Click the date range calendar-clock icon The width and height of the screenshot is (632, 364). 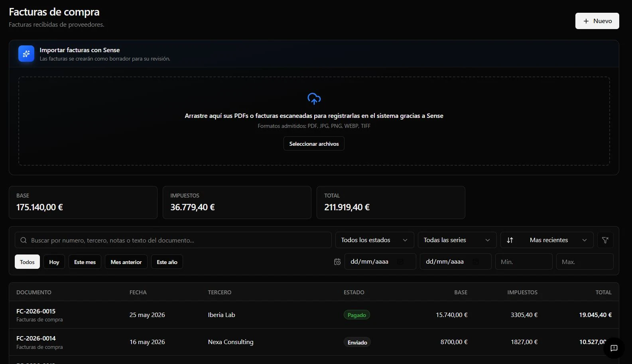tap(337, 262)
